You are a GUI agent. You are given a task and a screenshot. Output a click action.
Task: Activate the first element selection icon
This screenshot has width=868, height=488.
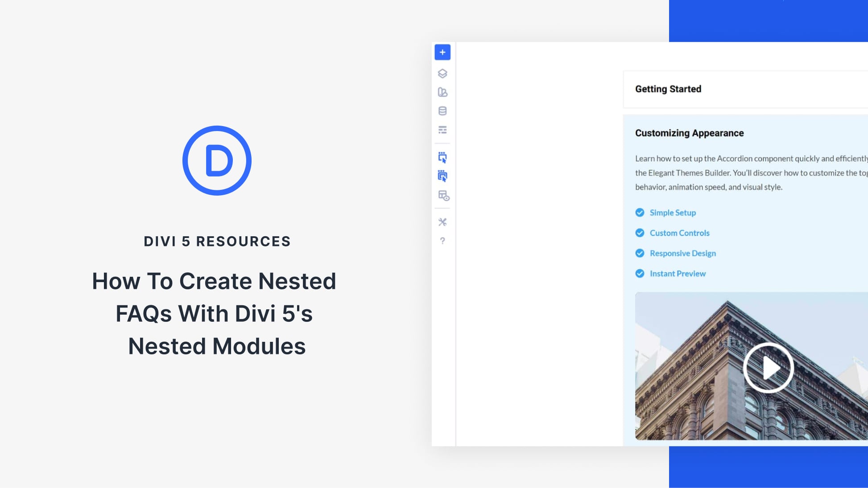point(442,157)
